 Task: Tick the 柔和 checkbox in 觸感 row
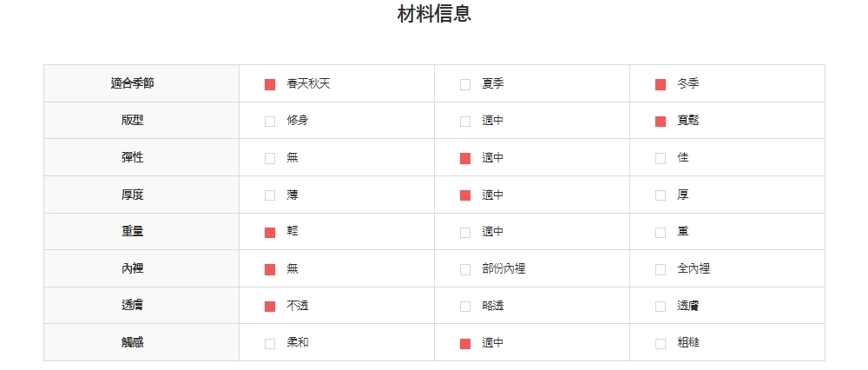[270, 343]
